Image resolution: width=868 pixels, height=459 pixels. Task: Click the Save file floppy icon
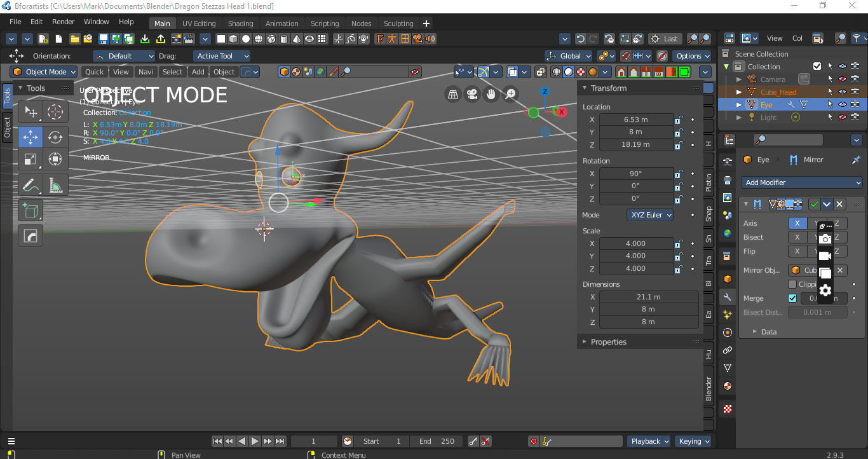[104, 39]
